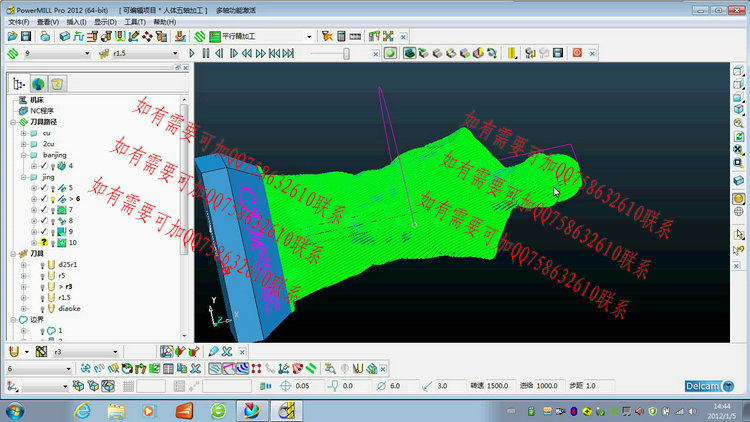The width and height of the screenshot is (750, 422).
Task: Click the red exit ViewMILL icon
Action: point(577,53)
